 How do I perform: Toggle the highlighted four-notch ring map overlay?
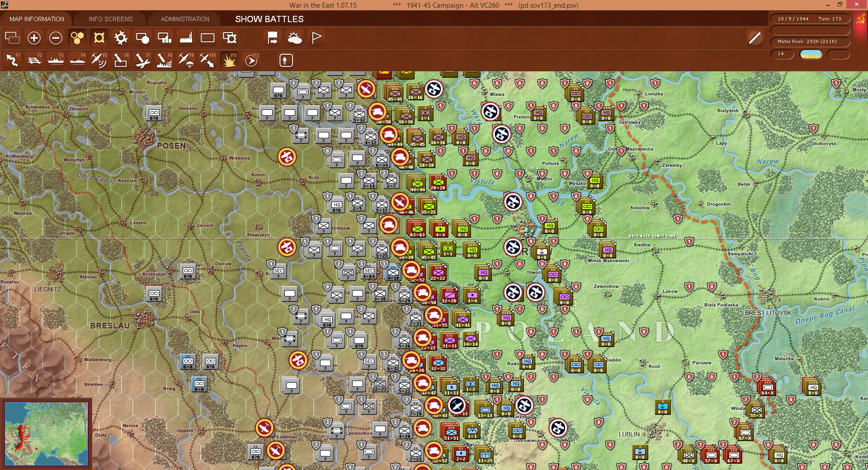tap(99, 38)
